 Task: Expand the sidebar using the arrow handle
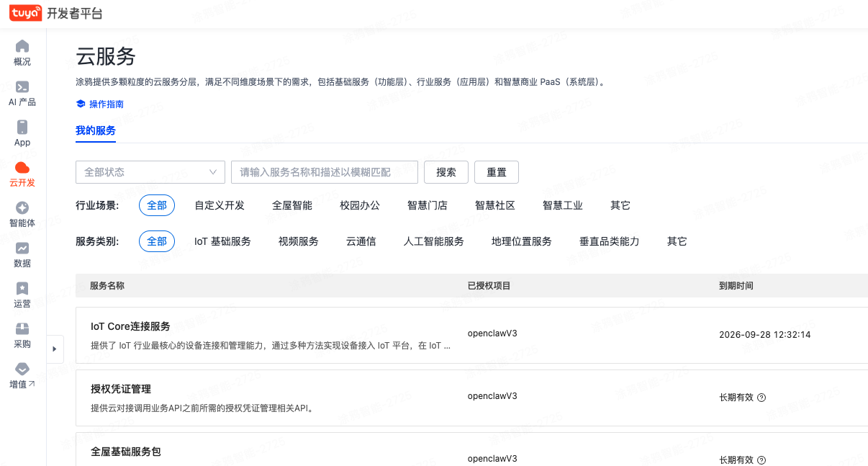tap(55, 349)
